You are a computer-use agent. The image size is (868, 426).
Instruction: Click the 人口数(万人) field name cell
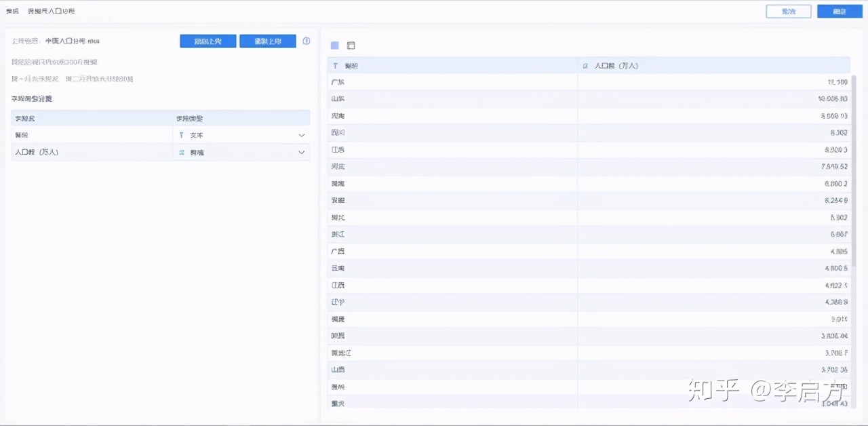coord(92,153)
